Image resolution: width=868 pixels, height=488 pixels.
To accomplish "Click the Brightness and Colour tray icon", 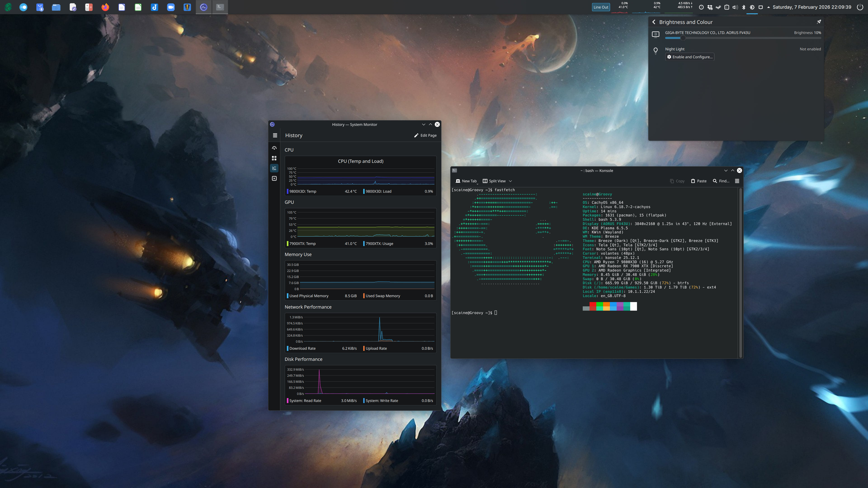I will (752, 7).
